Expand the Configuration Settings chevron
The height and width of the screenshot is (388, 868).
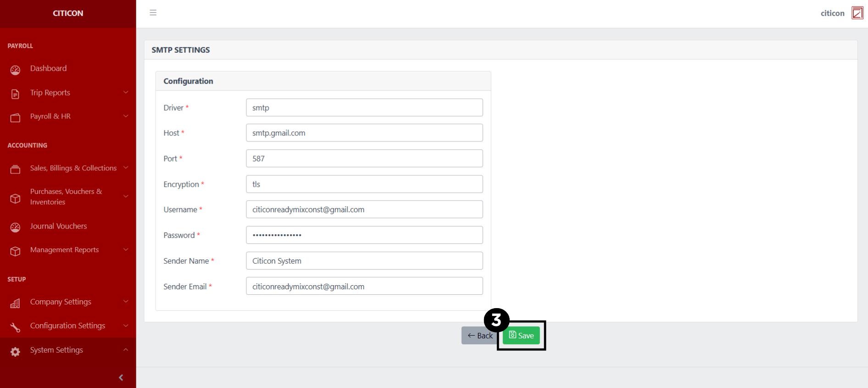click(126, 326)
